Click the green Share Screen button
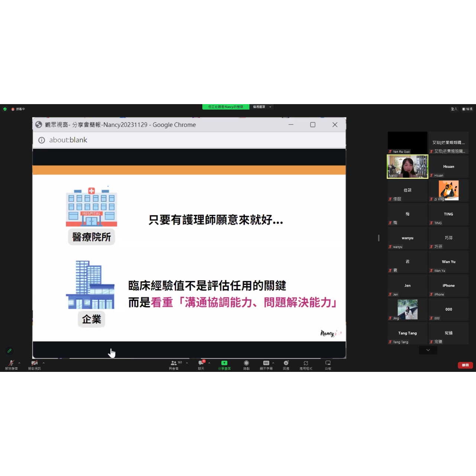476x476 pixels. (x=224, y=365)
